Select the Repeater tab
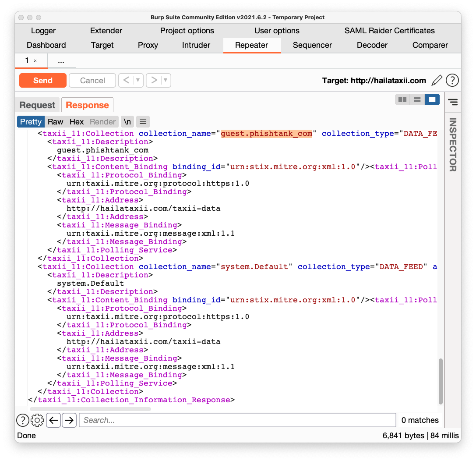 point(252,45)
